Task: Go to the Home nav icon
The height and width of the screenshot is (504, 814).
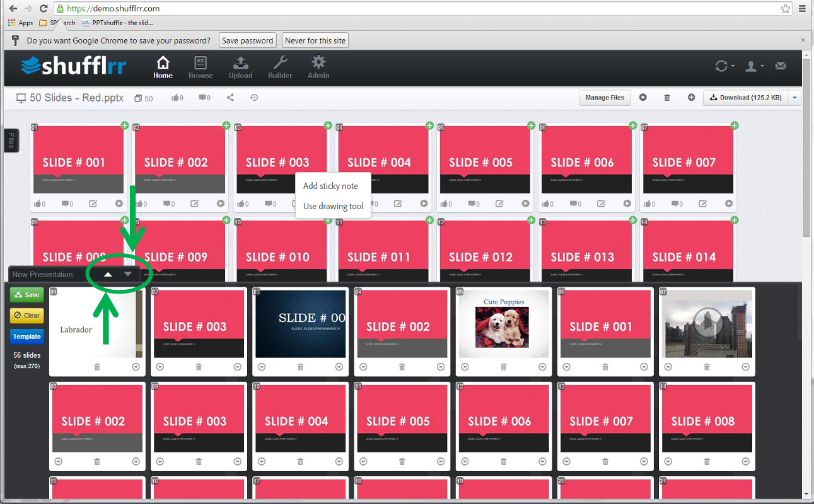Action: pos(163,67)
